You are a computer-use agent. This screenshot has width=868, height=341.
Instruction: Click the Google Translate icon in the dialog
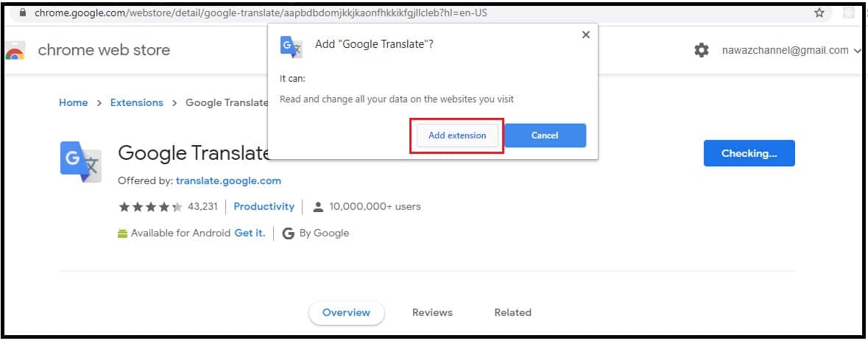(x=292, y=46)
